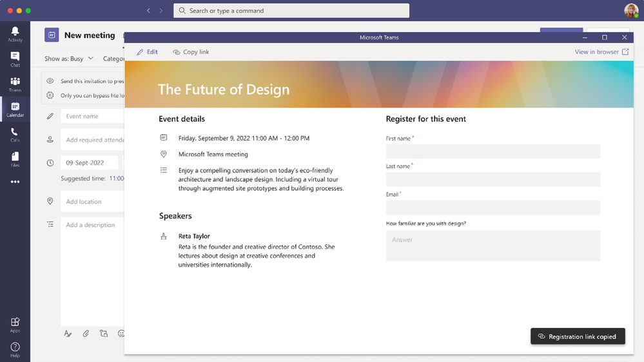
Task: Open Files in the sidebar
Action: coord(15,159)
